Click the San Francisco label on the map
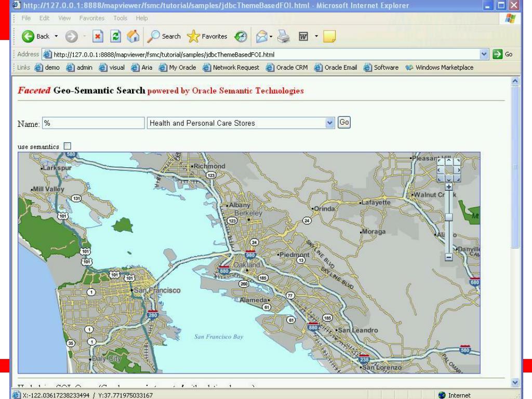The width and height of the screenshot is (532, 399). pos(157,290)
